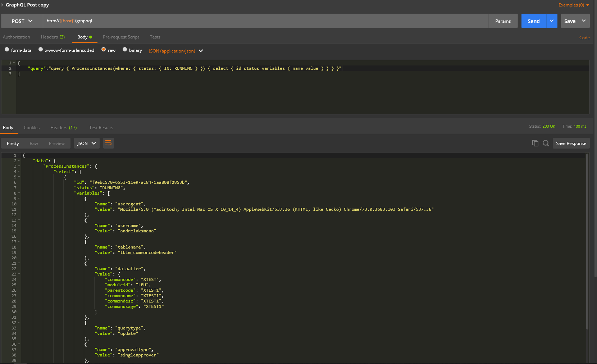Click Save Response button
The image size is (597, 364).
pyautogui.click(x=571, y=143)
